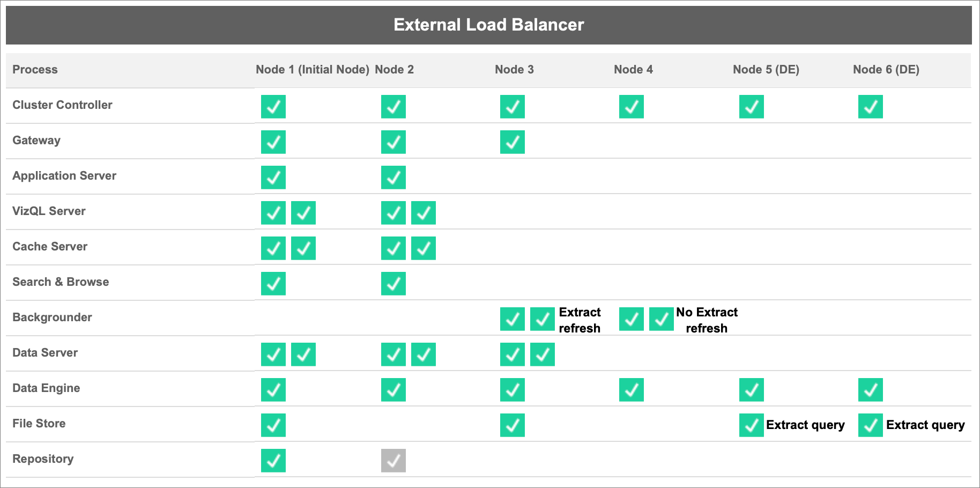Viewport: 980px width, 488px height.
Task: Select the "Data Engine" row label
Action: 46,388
